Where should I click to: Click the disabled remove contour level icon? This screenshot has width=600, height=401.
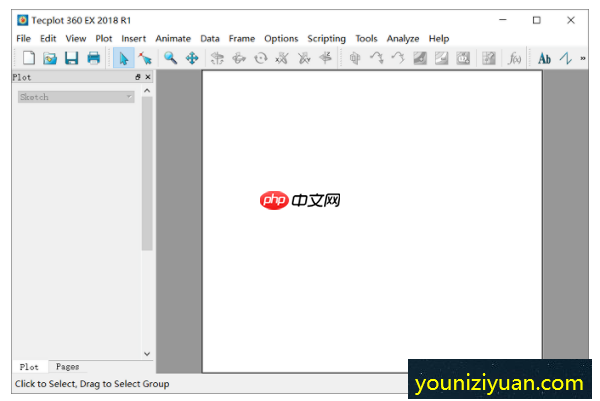pos(441,58)
